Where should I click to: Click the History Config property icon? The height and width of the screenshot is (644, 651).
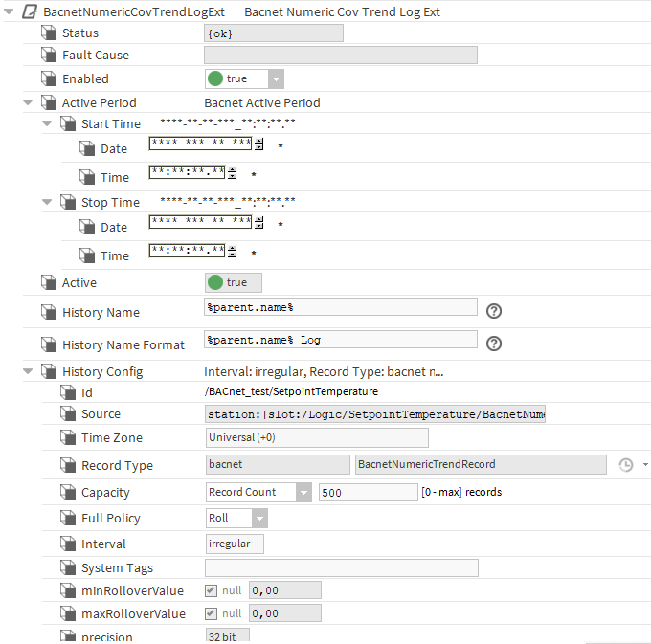click(x=49, y=372)
